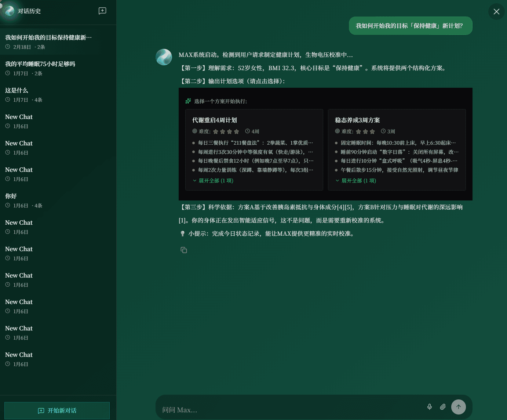507x420 pixels.
Task: Activate microphone voice input
Action: (x=430, y=407)
